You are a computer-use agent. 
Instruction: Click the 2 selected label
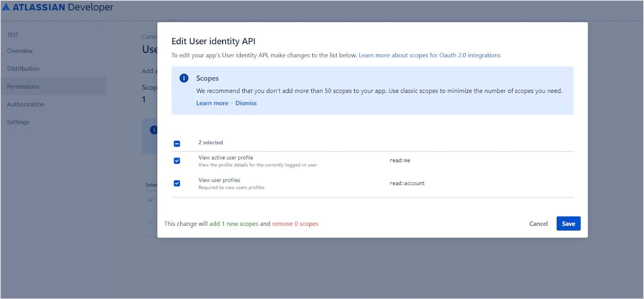point(211,142)
